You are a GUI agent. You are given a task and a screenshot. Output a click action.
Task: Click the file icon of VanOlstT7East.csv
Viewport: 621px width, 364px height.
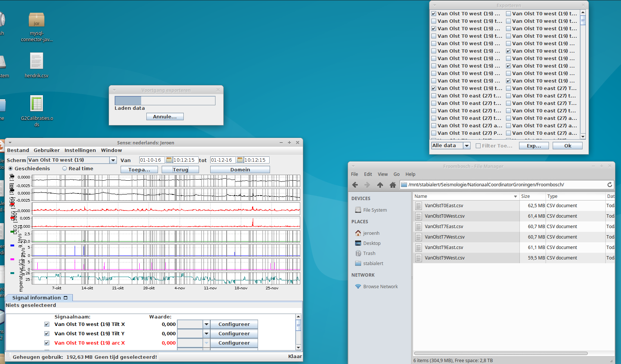click(419, 227)
